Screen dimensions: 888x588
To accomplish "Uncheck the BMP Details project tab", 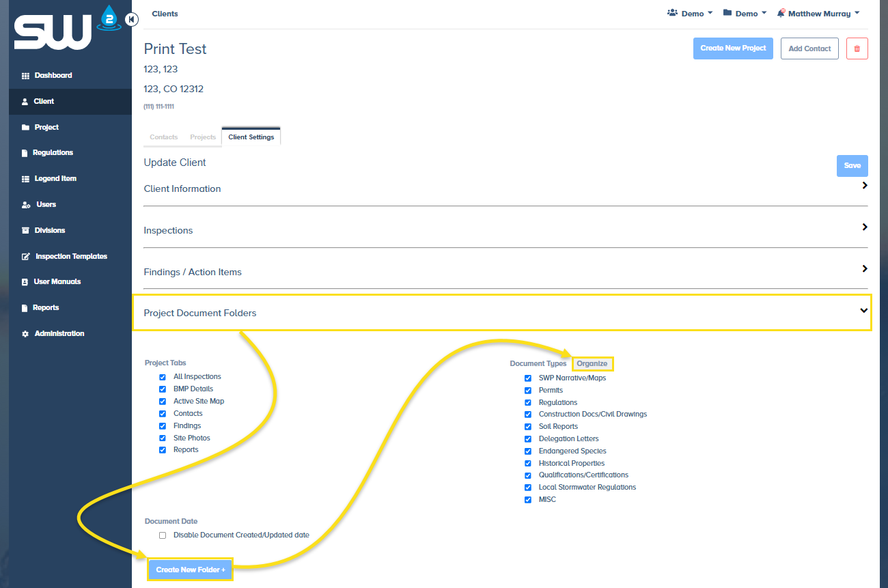I will pos(162,389).
